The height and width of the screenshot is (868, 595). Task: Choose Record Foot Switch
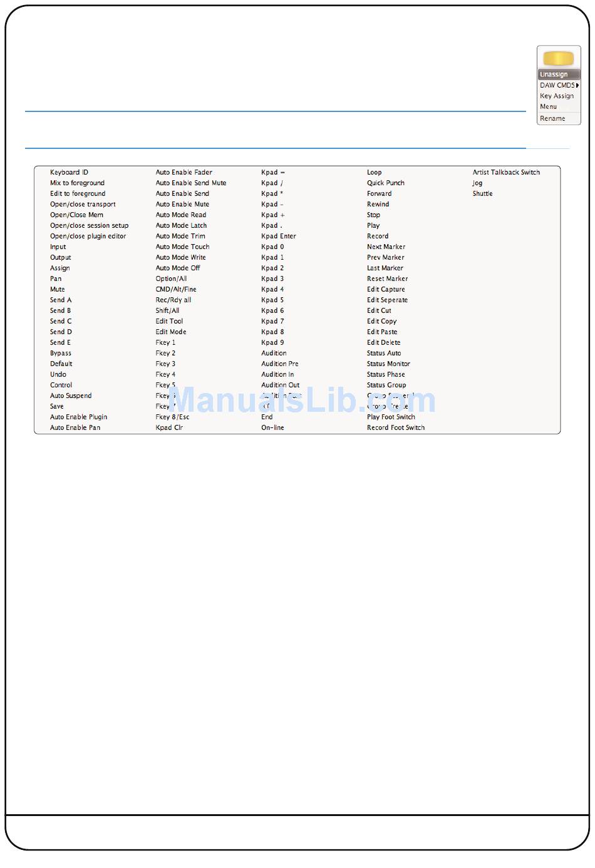tap(396, 427)
